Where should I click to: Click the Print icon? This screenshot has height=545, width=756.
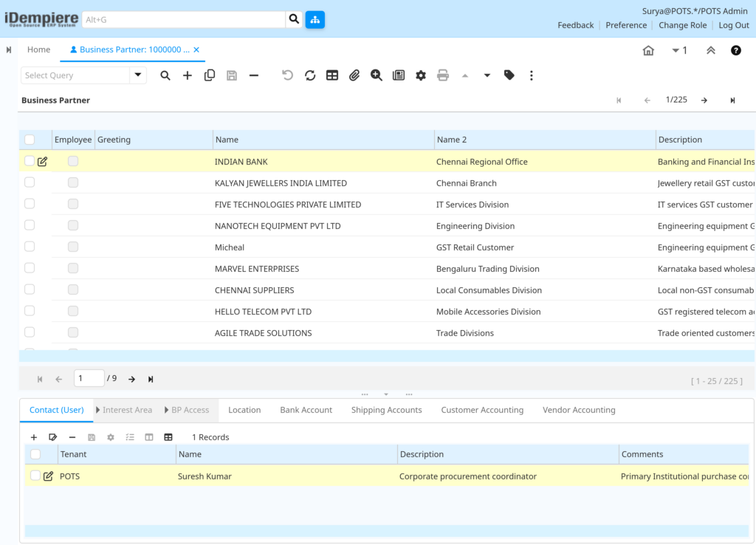(443, 75)
